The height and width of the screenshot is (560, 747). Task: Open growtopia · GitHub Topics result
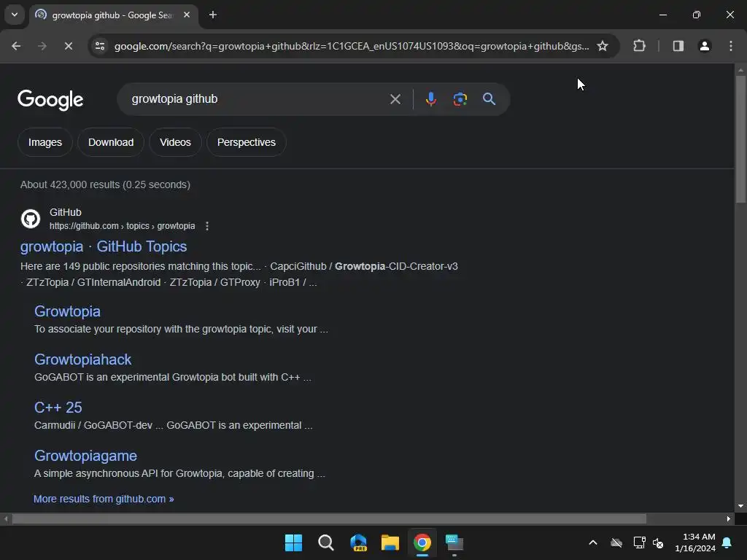click(104, 246)
